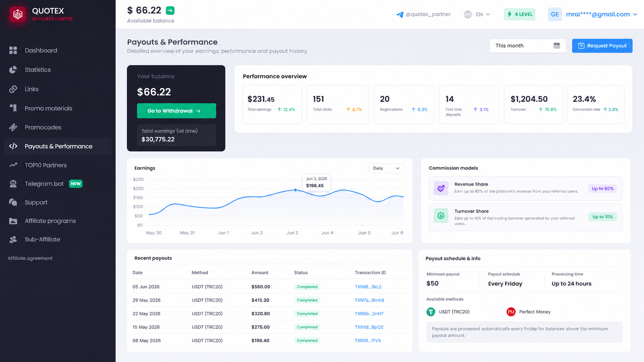Click the Registrations 20 card
Screen dimensions: 644x362
pos(404,104)
